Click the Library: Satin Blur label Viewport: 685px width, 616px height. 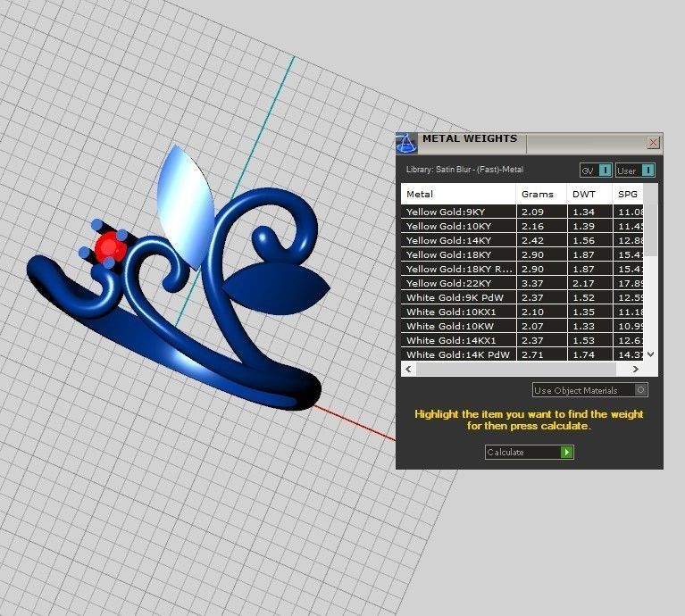click(x=464, y=170)
